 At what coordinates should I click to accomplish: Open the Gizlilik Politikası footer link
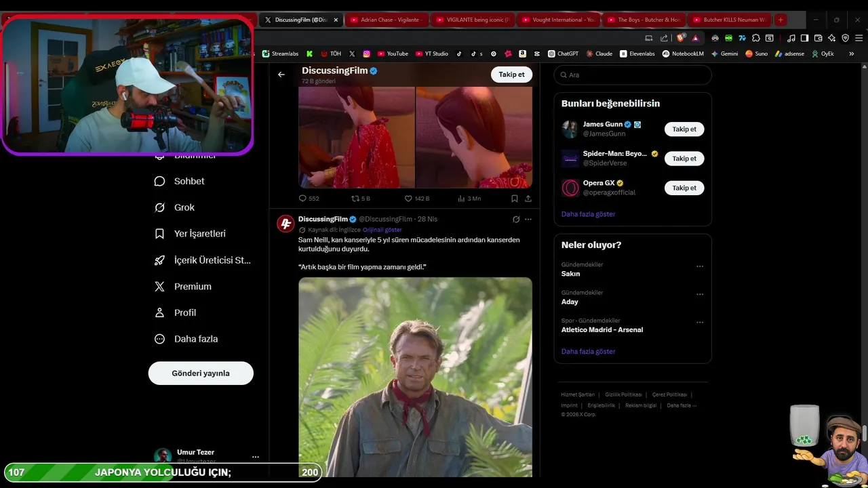(623, 394)
